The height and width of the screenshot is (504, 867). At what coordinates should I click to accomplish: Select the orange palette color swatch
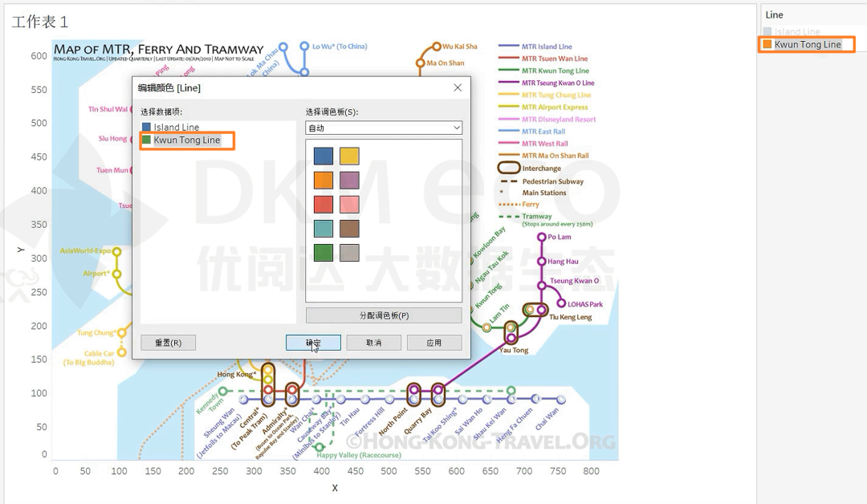(x=324, y=180)
